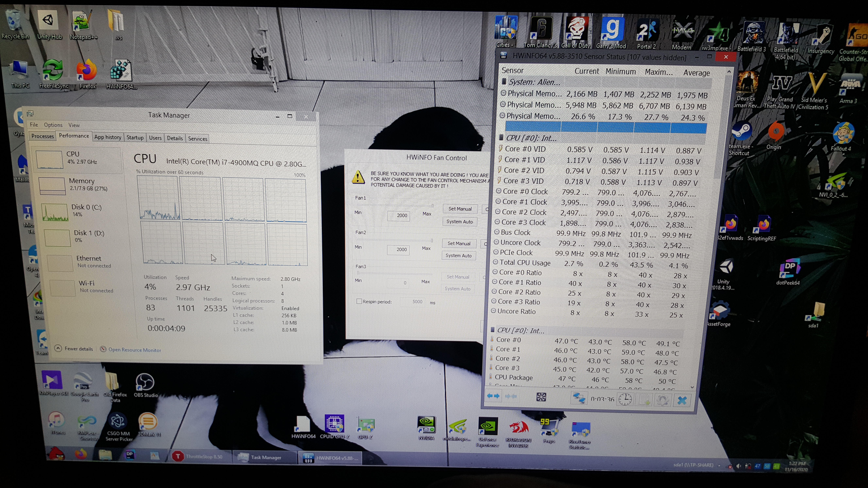Open CPUID CPU-Z desktop icon
868x488 pixels.
[x=335, y=427]
